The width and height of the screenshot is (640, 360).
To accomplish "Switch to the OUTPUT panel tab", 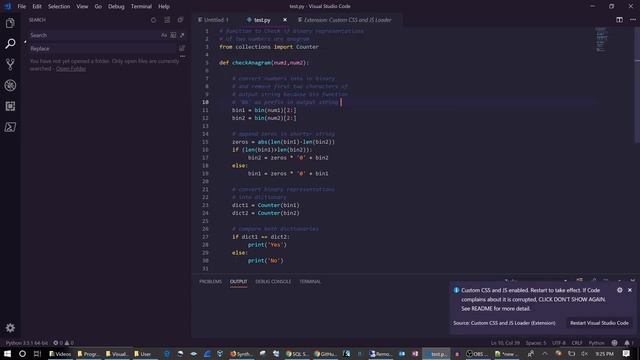I will 238,282.
